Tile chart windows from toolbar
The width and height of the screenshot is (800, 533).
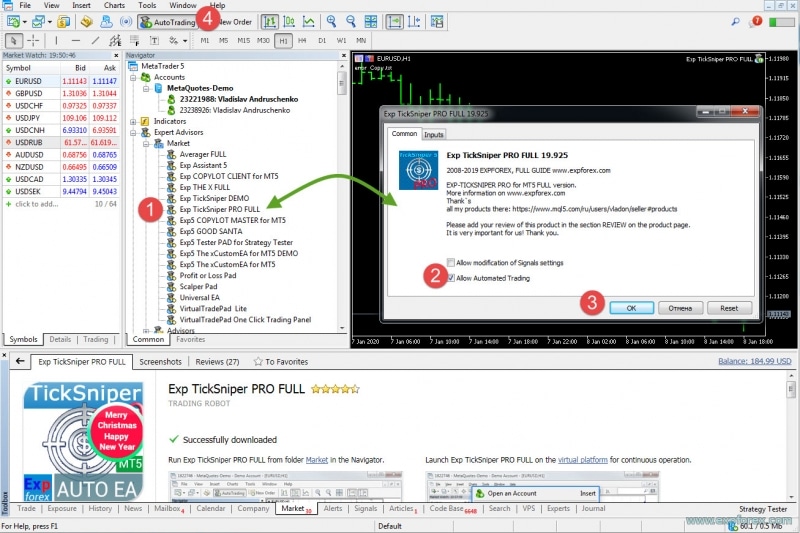pyautogui.click(x=371, y=22)
